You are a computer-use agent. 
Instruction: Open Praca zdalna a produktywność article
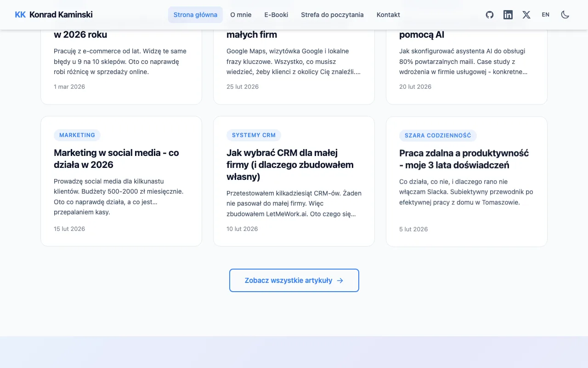[464, 159]
